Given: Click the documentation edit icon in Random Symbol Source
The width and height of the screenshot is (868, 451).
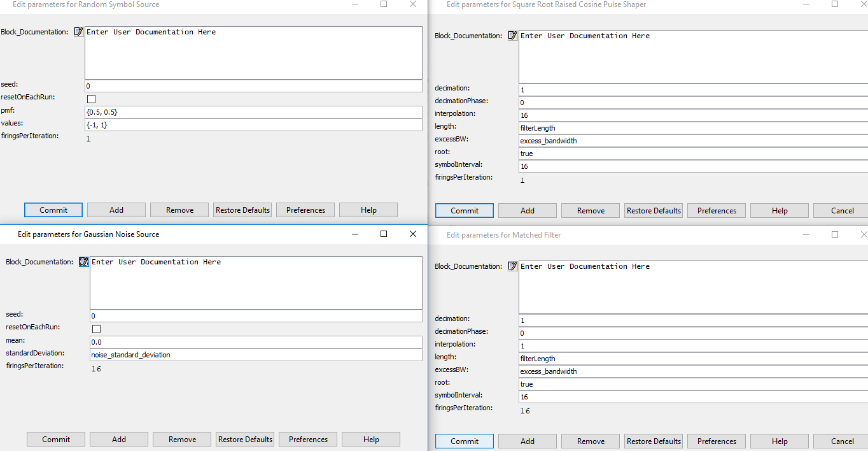Looking at the screenshot, I should coord(79,32).
